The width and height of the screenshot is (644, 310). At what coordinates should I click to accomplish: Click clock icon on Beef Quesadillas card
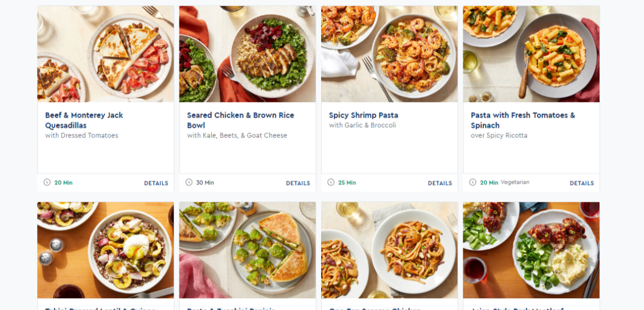tap(47, 182)
